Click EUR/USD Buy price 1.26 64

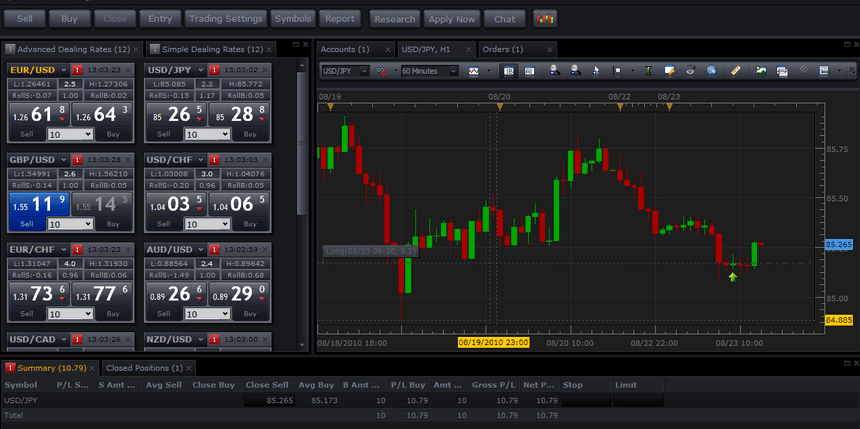103,115
